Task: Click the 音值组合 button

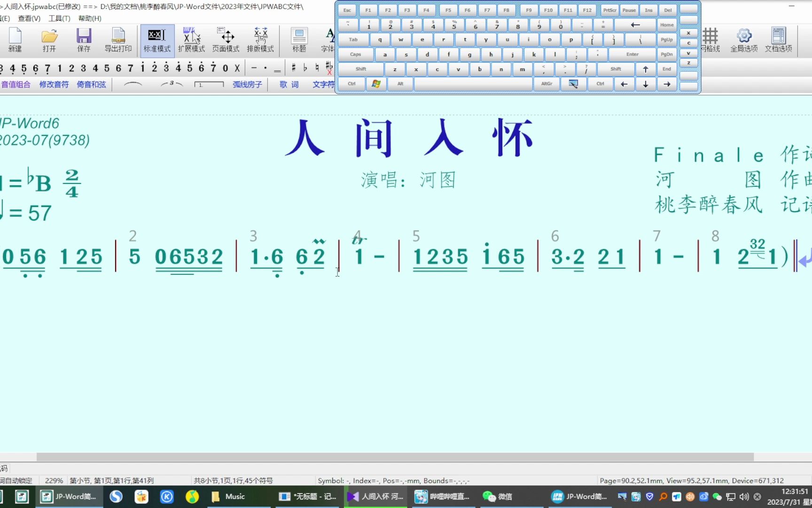Action: coord(16,85)
